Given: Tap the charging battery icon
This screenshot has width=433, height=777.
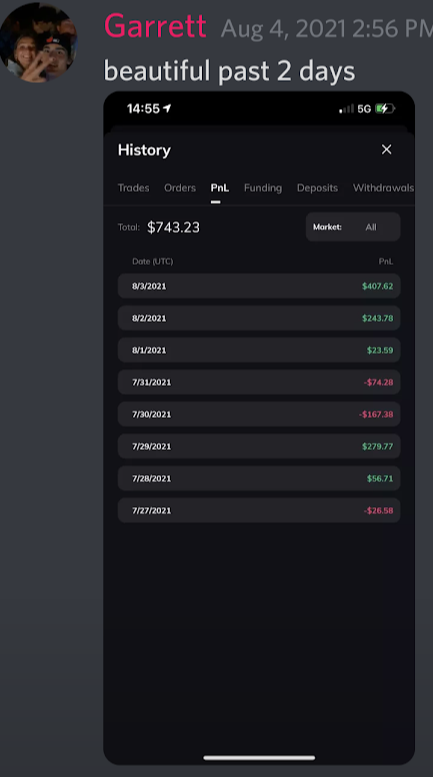Looking at the screenshot, I should pos(385,109).
